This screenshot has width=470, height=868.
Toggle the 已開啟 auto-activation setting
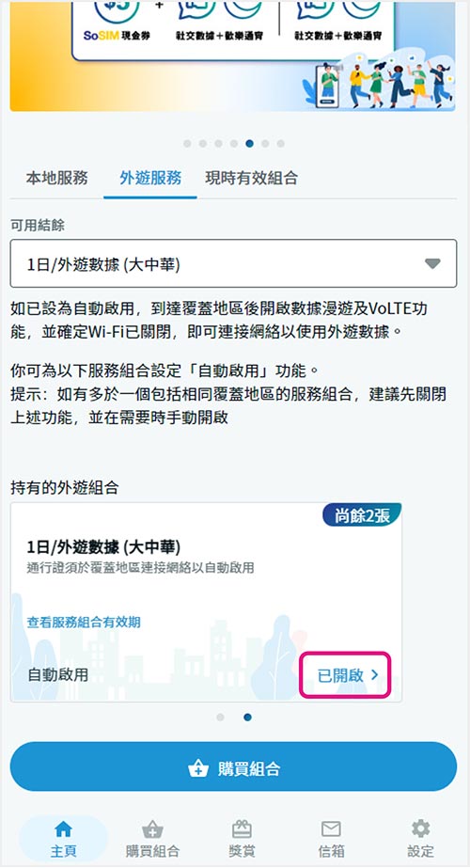point(345,675)
